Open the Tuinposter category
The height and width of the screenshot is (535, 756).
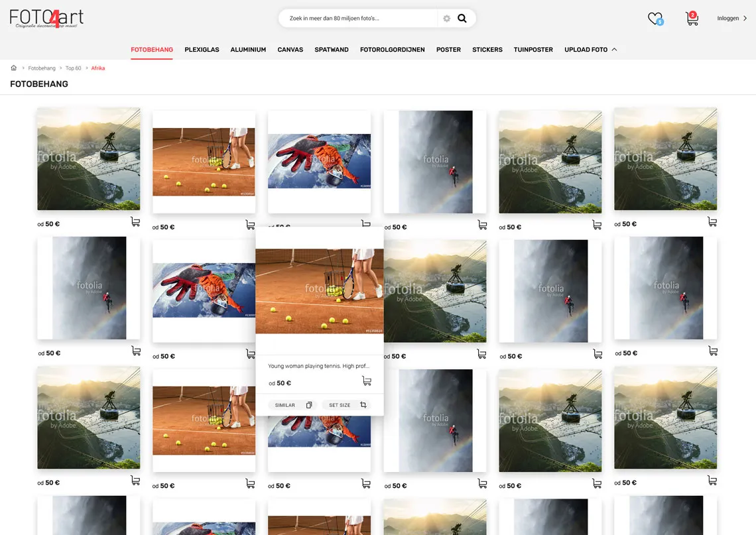tap(533, 50)
